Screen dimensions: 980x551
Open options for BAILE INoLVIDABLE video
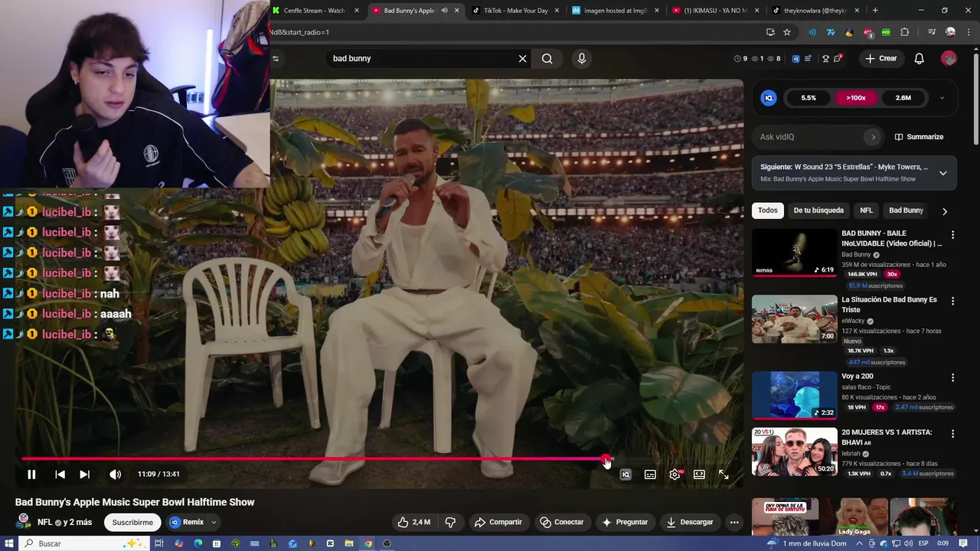click(952, 235)
